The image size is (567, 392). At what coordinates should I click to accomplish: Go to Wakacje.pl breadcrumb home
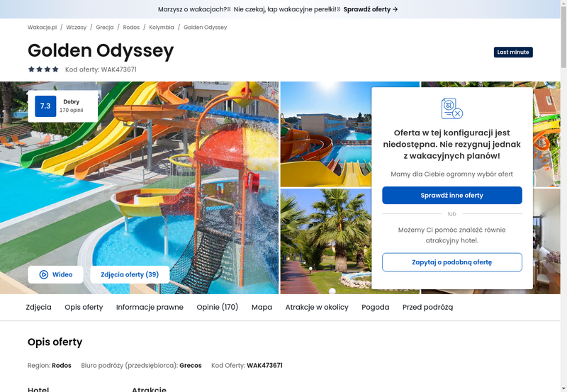[x=43, y=27]
